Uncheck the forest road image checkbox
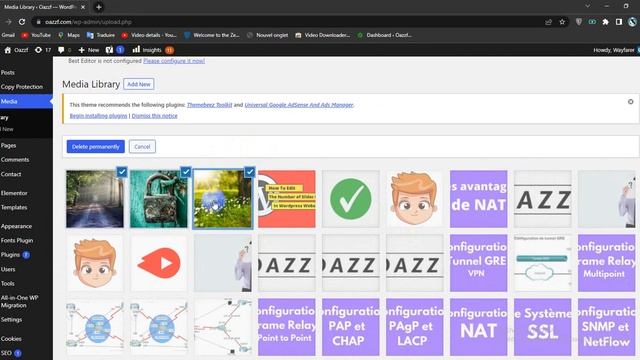This screenshot has width=640, height=360. point(122,172)
